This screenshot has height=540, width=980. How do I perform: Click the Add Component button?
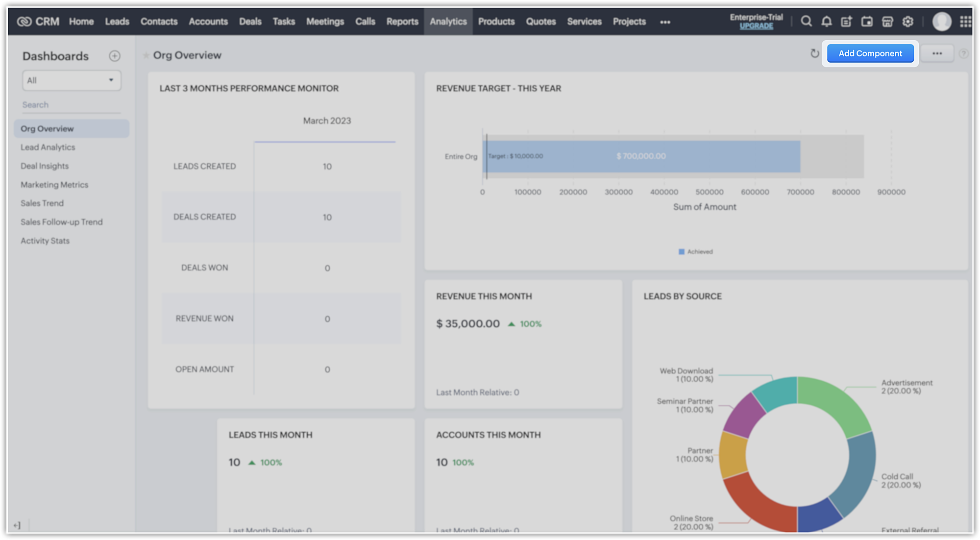point(870,53)
